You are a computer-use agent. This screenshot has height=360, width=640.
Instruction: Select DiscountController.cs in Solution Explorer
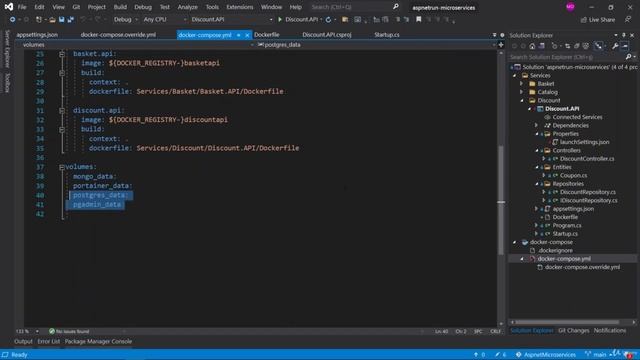click(587, 159)
